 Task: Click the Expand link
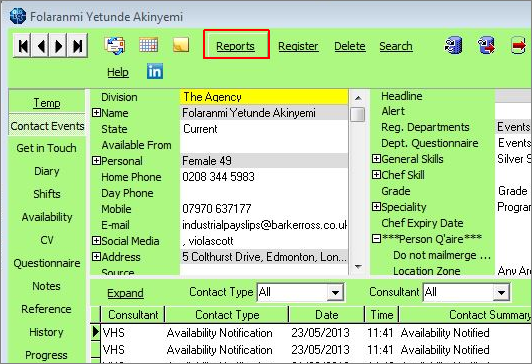pos(125,293)
